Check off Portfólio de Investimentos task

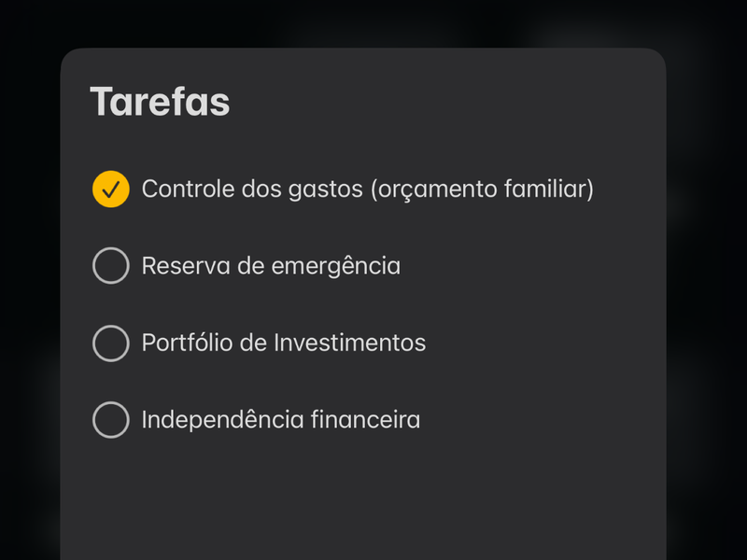coord(111,343)
